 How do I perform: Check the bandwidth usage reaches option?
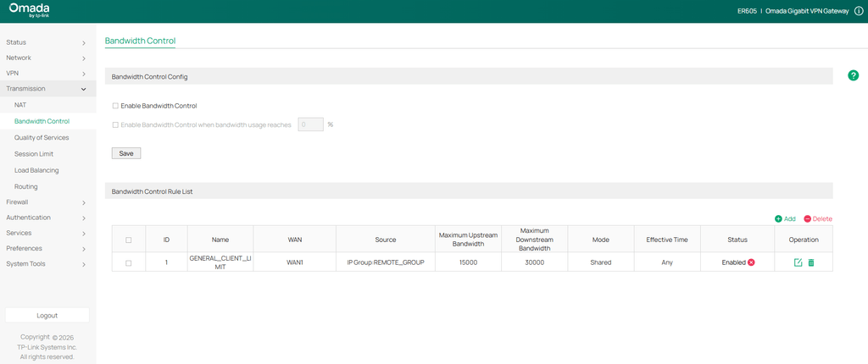(115, 125)
